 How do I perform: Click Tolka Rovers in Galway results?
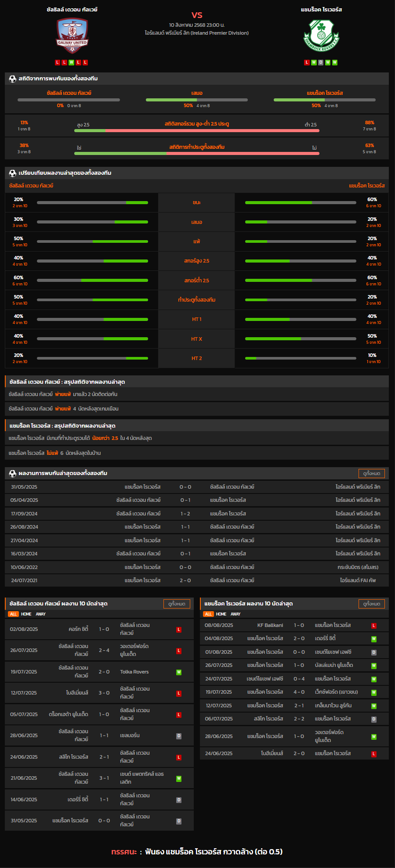134,672
